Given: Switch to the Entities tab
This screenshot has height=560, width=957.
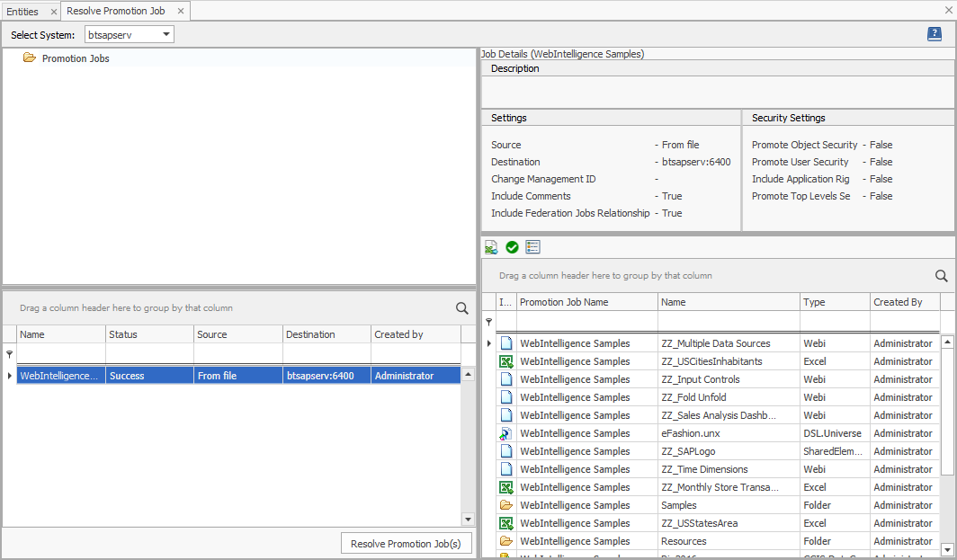Looking at the screenshot, I should [22, 11].
